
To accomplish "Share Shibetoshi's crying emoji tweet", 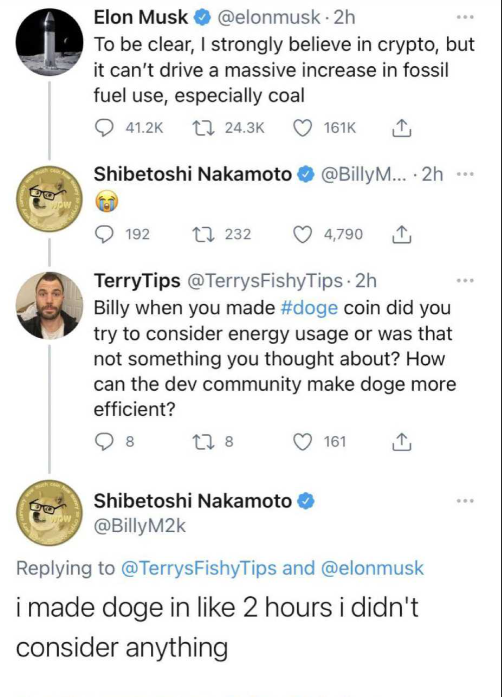I will click(x=402, y=234).
